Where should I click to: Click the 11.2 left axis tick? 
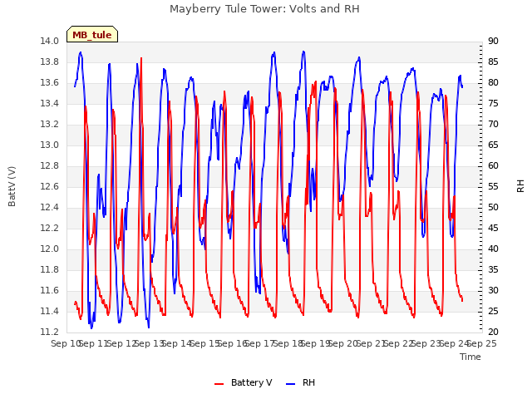click(50, 332)
